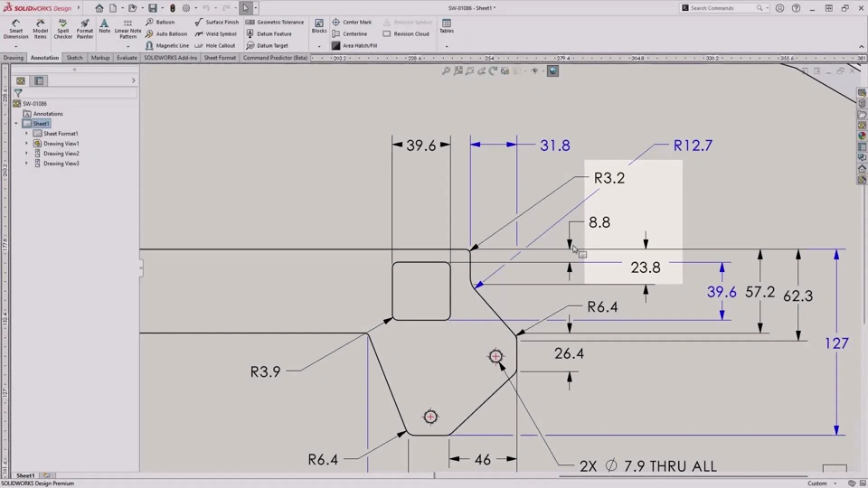
Task: Open the Tables dropdown arrow
Action: click(x=447, y=46)
